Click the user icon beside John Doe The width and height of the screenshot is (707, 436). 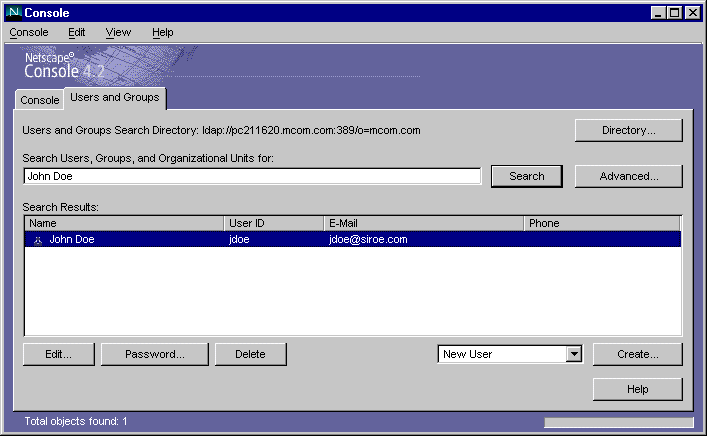(x=38, y=240)
